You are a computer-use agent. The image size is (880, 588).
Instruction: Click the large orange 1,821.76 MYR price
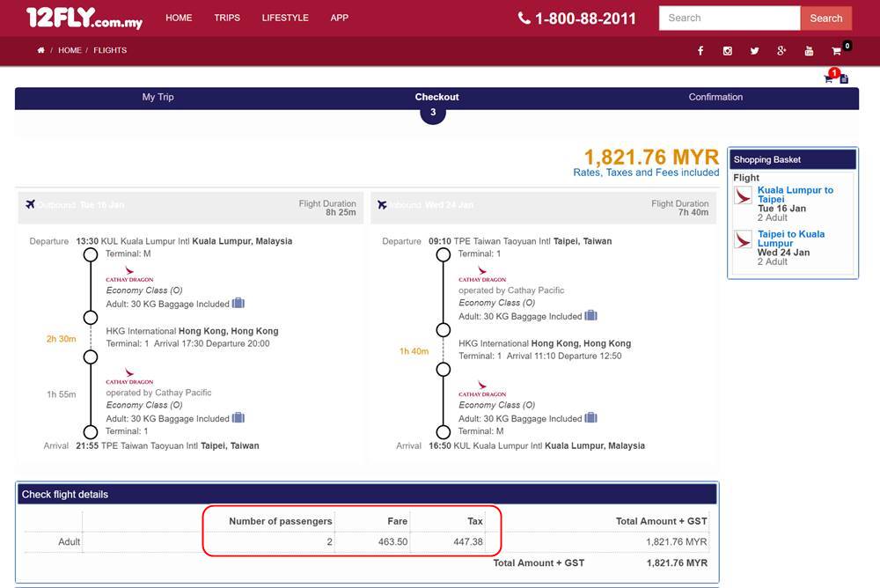click(x=651, y=157)
